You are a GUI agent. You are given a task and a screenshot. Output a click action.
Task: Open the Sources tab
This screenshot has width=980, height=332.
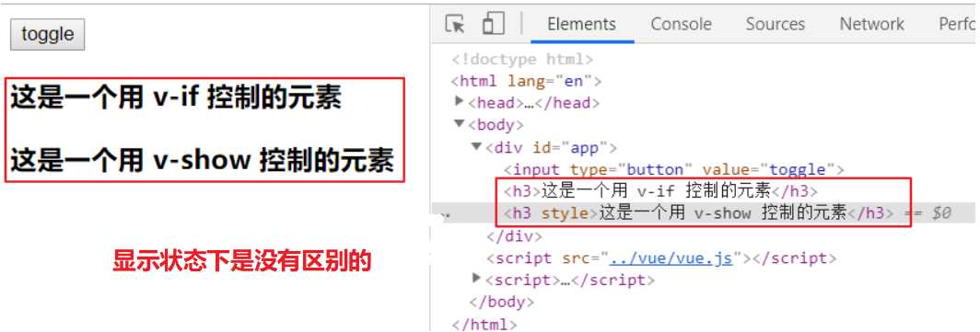pos(775,24)
